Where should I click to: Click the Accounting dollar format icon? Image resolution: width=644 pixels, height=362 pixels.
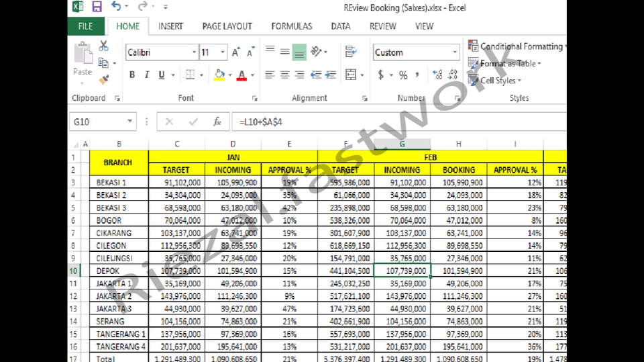tap(381, 75)
